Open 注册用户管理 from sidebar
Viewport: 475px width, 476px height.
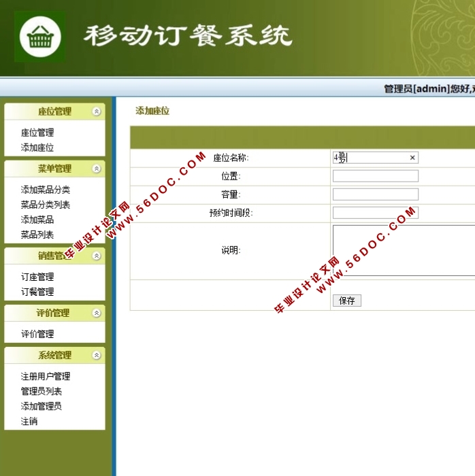[46, 376]
